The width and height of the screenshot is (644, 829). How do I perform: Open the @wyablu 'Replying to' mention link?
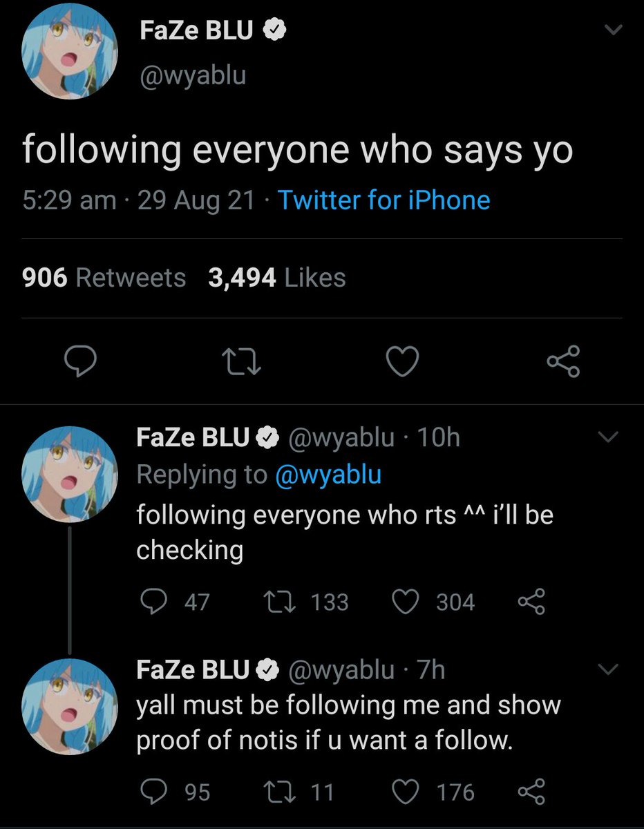[x=328, y=475]
